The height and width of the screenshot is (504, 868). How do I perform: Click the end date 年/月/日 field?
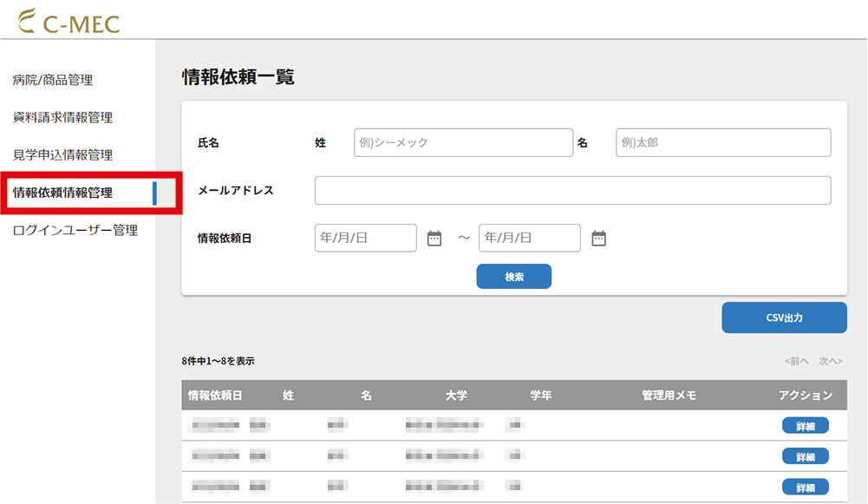tap(529, 238)
